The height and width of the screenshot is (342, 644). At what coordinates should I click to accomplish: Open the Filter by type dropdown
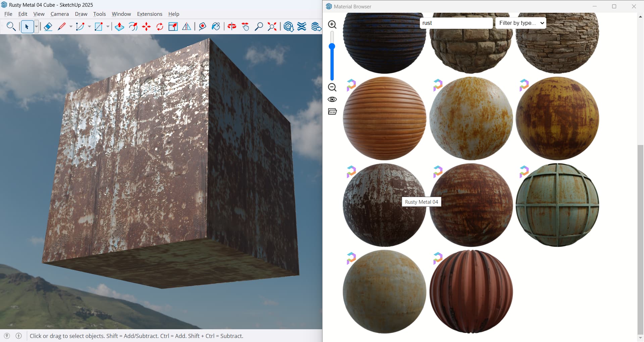(x=521, y=23)
